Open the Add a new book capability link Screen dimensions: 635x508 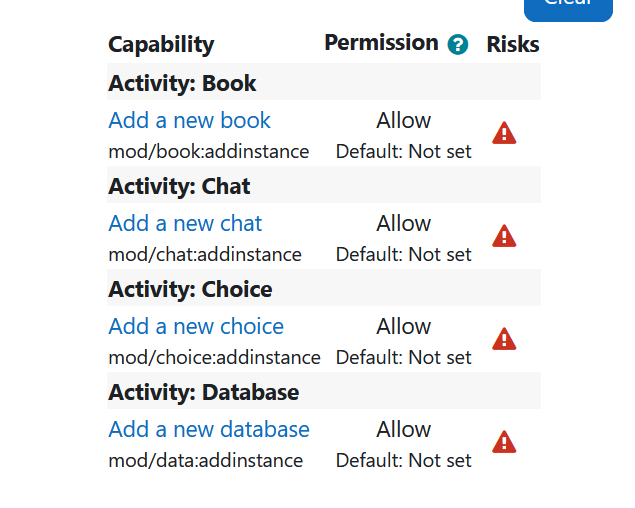[189, 120]
